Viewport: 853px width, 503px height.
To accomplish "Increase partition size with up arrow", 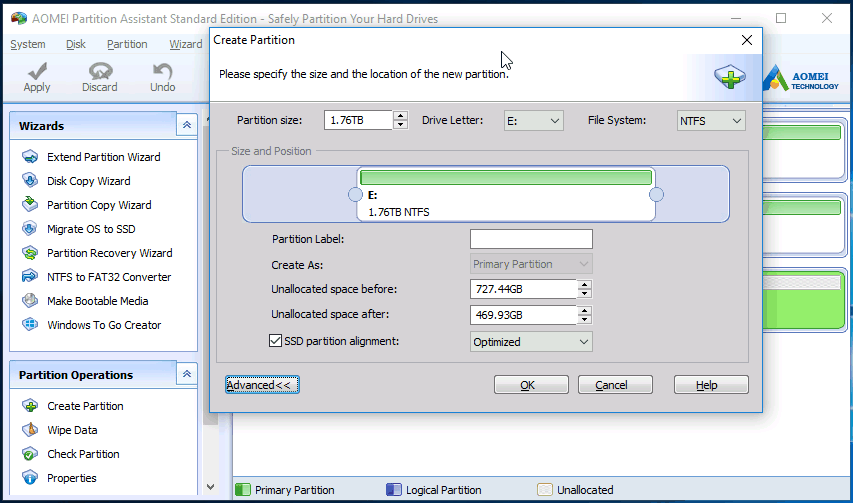I will point(400,116).
